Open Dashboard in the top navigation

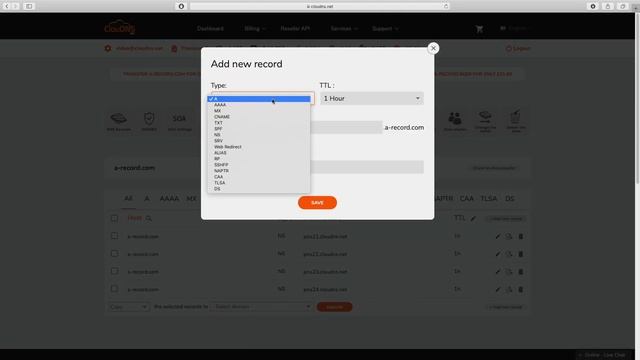[x=210, y=29]
